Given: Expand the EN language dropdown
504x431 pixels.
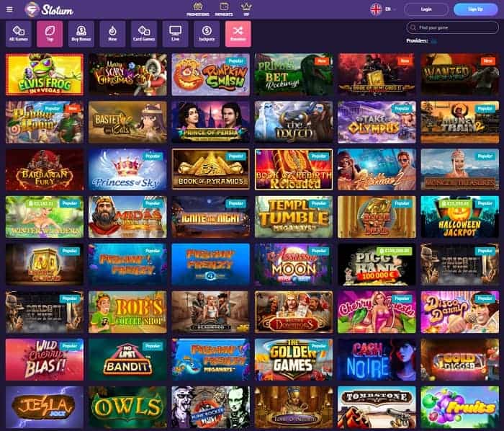Looking at the screenshot, I should tap(382, 9).
